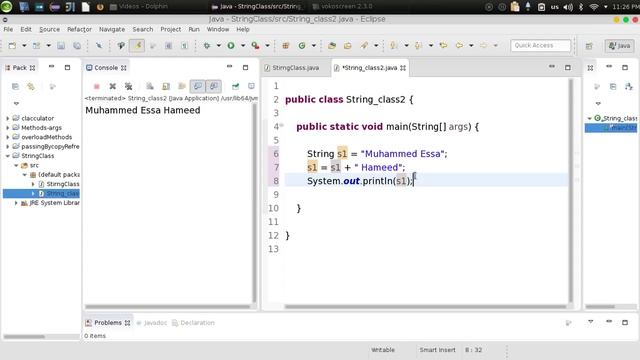This screenshot has width=640, height=360.
Task: Open the Source menu
Action: 49,29
